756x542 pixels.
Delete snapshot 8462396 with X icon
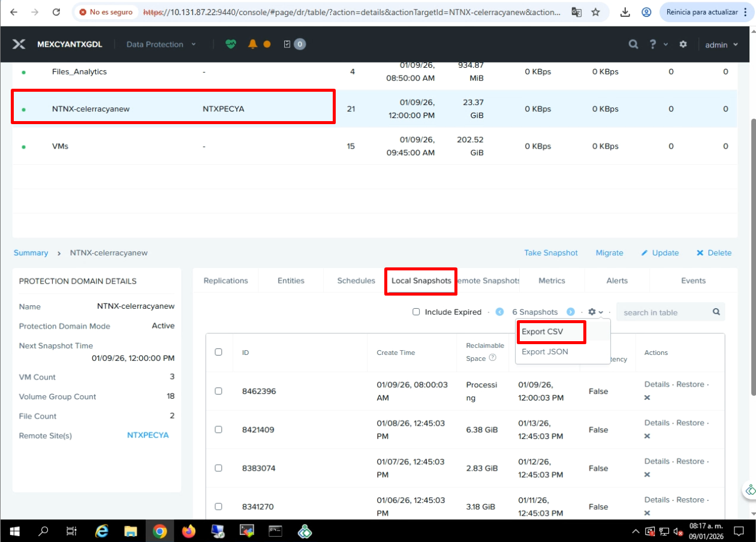[x=647, y=398]
